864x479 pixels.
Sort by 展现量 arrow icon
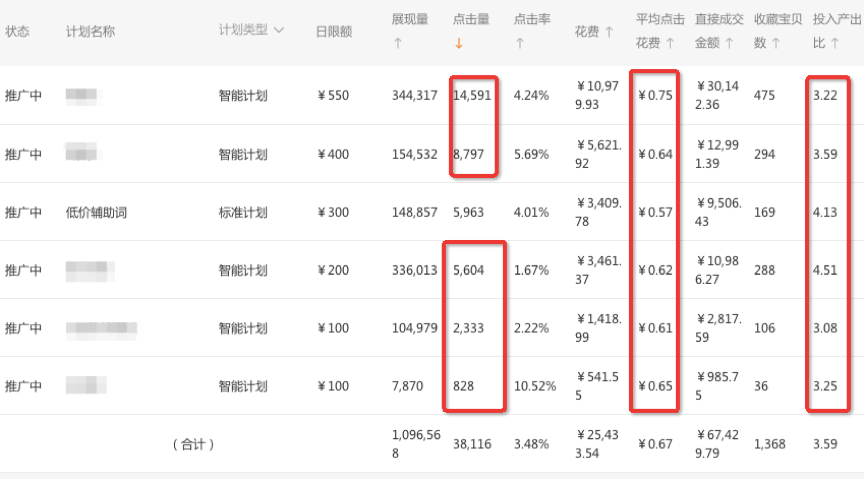(x=397, y=43)
